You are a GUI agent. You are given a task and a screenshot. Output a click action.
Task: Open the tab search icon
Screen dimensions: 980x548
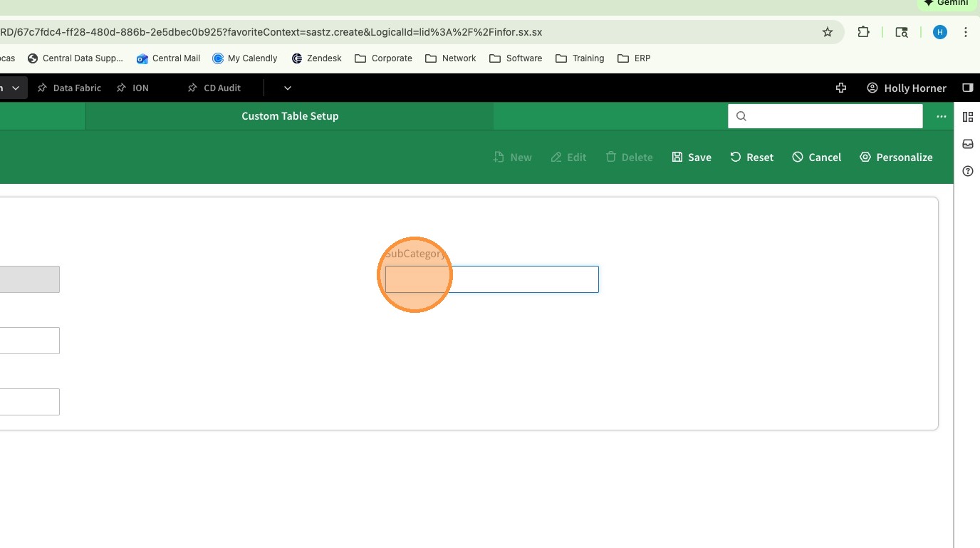click(x=902, y=32)
